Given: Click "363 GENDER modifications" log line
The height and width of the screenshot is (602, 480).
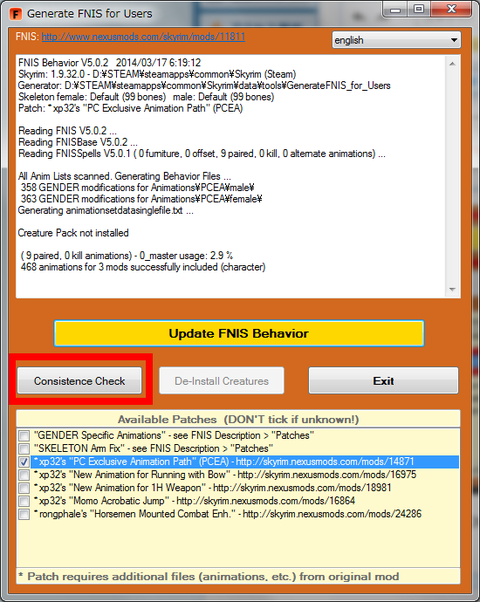Looking at the screenshot, I should [x=141, y=199].
